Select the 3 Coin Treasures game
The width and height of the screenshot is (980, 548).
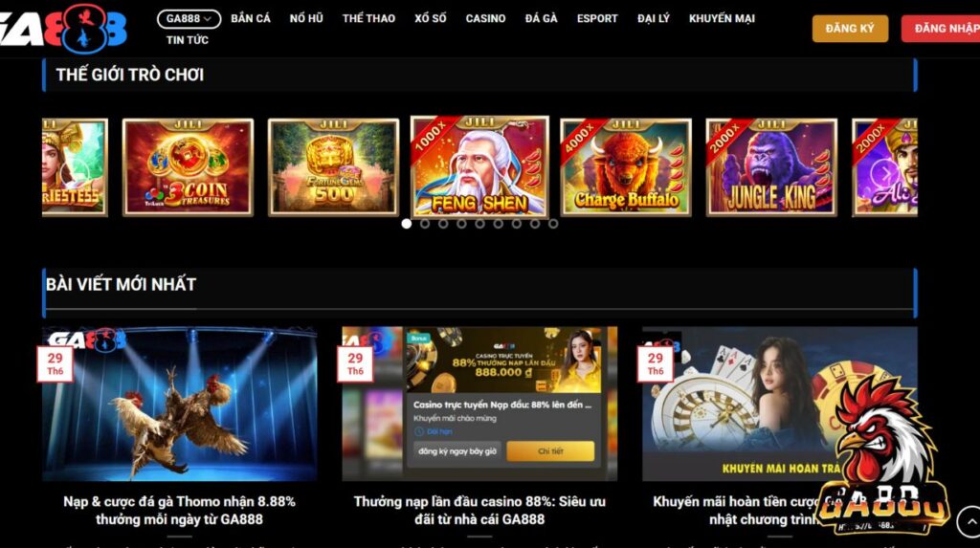[x=189, y=167]
